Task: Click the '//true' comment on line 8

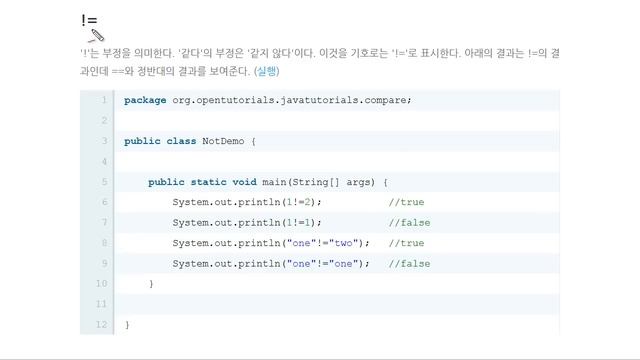Action: pos(407,243)
